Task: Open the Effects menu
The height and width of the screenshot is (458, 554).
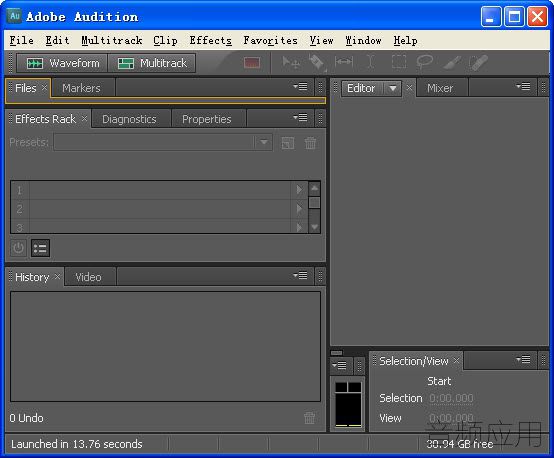Action: [x=211, y=40]
